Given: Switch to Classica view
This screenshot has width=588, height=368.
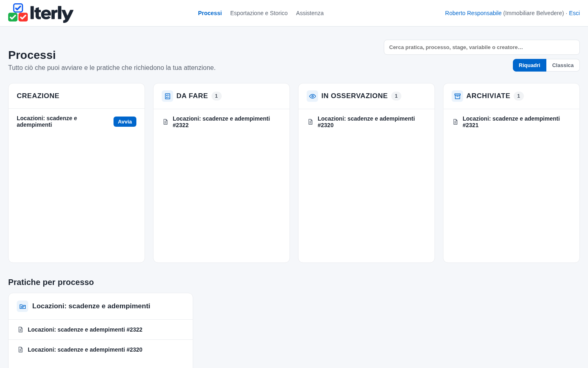Looking at the screenshot, I should [x=563, y=65].
